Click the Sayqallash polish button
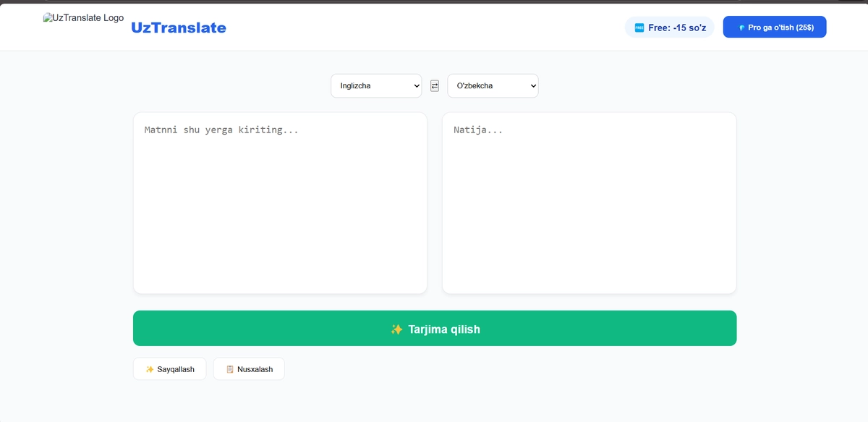This screenshot has height=422, width=868. pyautogui.click(x=170, y=369)
